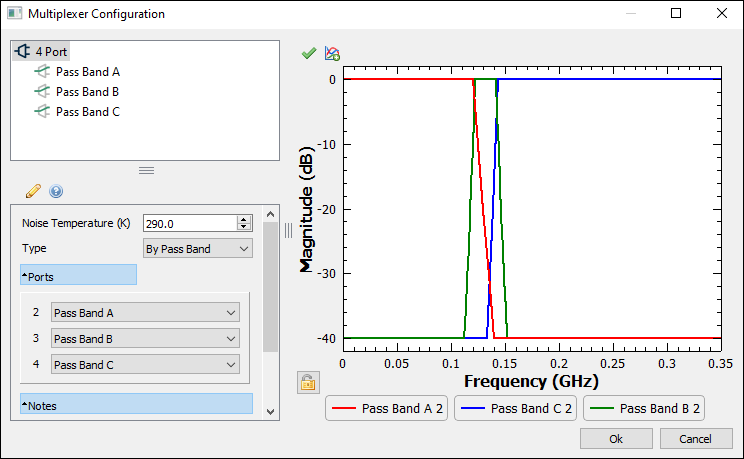Select Pass Band B in the tree
744x459 pixels.
tap(87, 92)
